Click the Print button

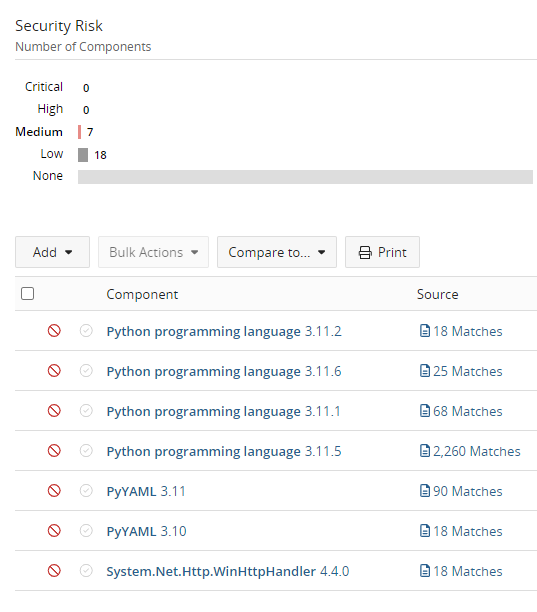coord(382,252)
